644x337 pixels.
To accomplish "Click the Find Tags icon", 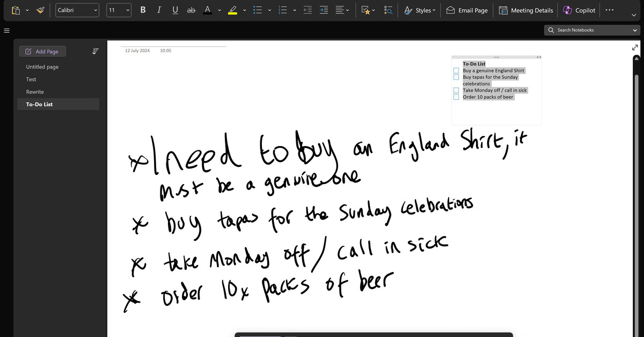I will pos(389,10).
